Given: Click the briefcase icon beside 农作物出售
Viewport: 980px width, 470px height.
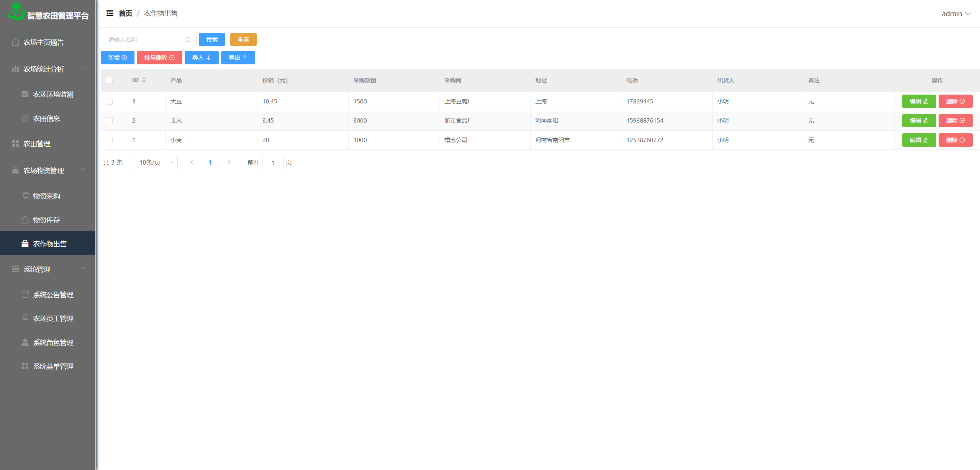Looking at the screenshot, I should pyautogui.click(x=25, y=244).
